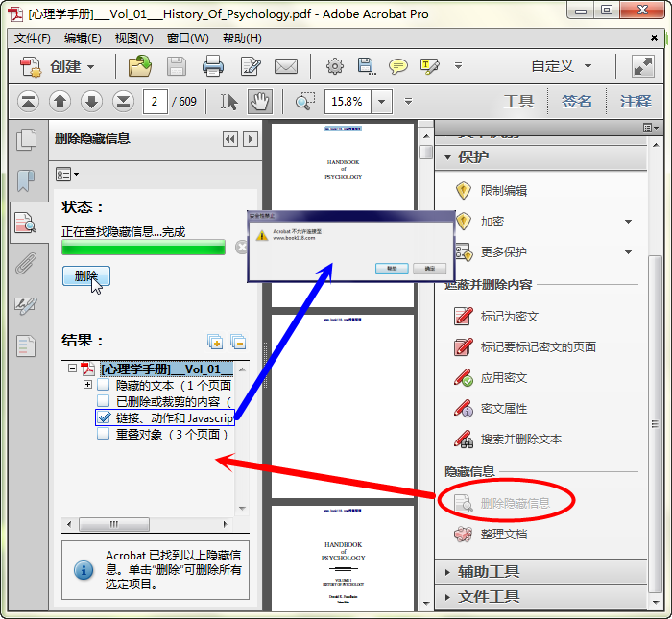Check the 隐藏的文本 checkbox

[104, 385]
